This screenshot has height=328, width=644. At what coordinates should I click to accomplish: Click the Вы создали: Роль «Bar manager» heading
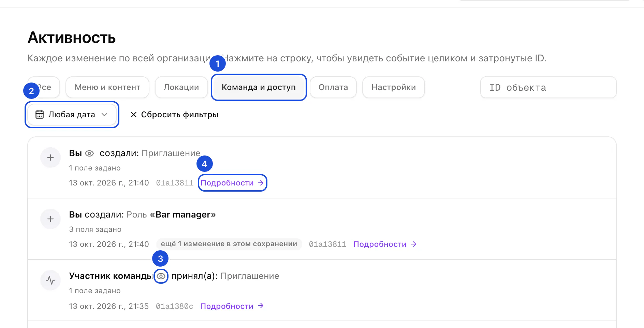(x=143, y=215)
